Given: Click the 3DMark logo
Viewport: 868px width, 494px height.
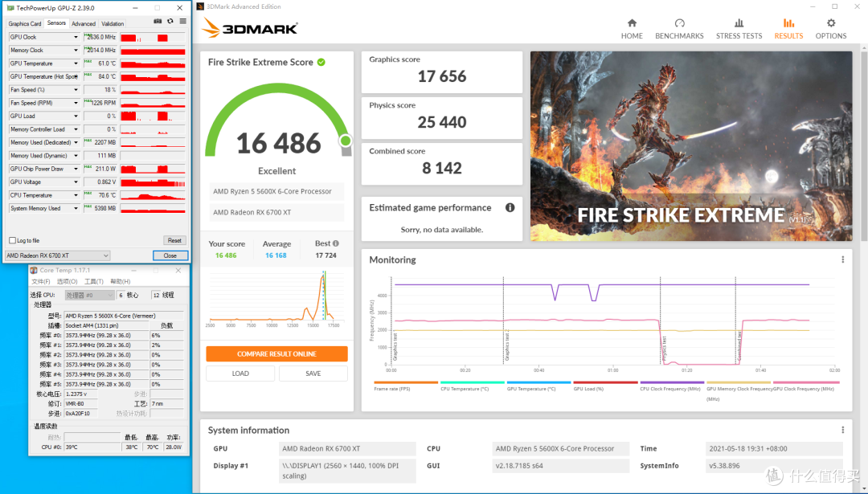Looking at the screenshot, I should (250, 28).
